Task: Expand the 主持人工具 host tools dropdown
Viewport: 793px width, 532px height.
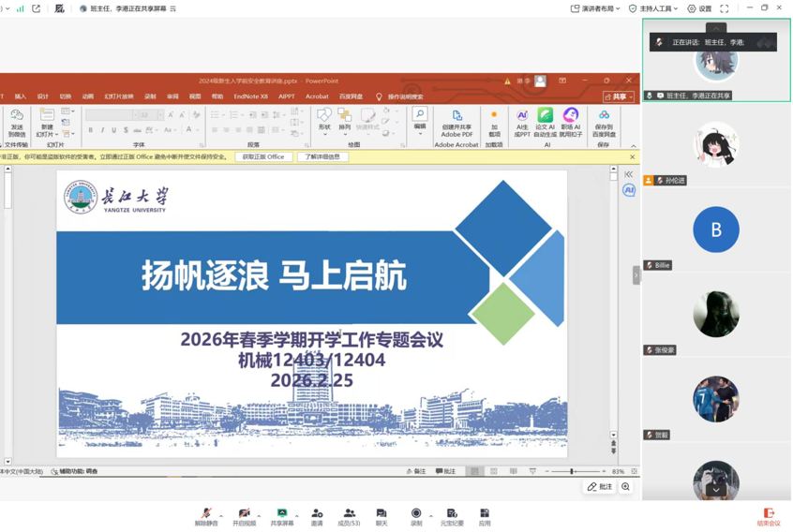Action: click(653, 8)
